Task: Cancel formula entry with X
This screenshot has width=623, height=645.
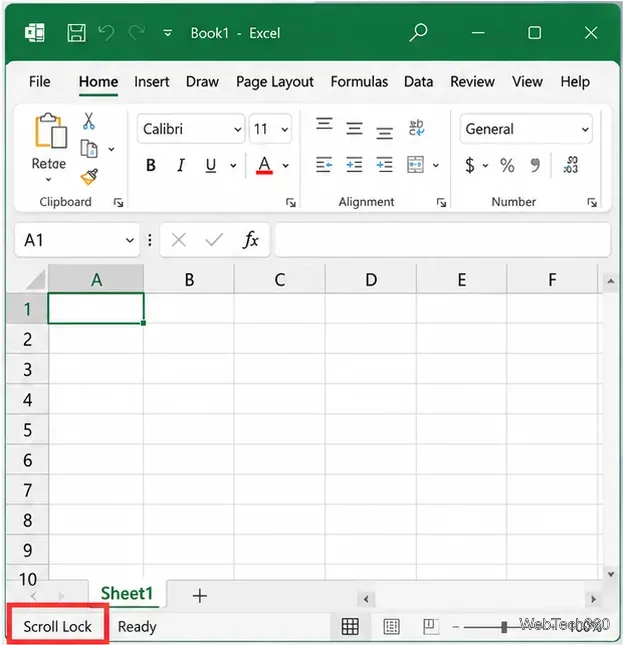Action: [x=179, y=240]
